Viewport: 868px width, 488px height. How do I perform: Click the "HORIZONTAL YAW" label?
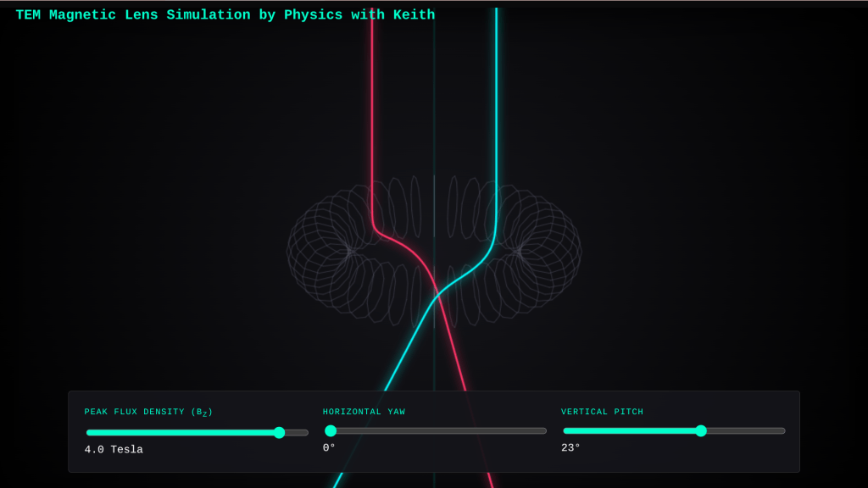click(x=364, y=412)
